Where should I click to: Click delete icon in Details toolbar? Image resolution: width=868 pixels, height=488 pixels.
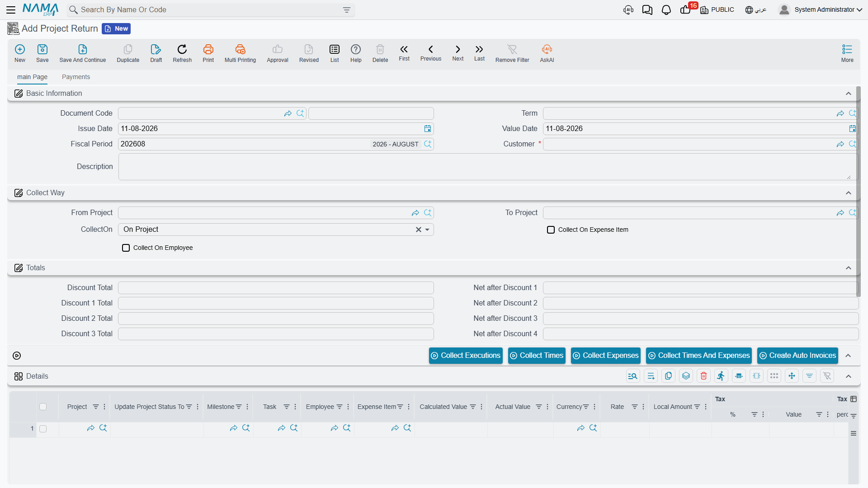704,376
